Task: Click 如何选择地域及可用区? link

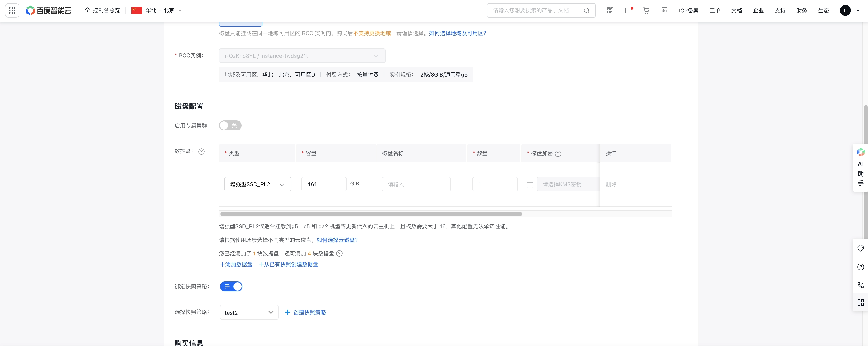Action: coord(457,33)
